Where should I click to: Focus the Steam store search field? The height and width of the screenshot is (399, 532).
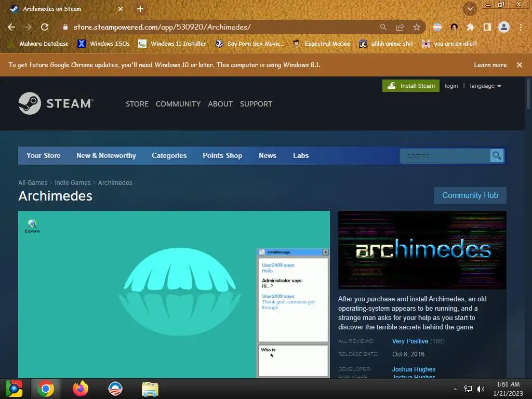(445, 156)
